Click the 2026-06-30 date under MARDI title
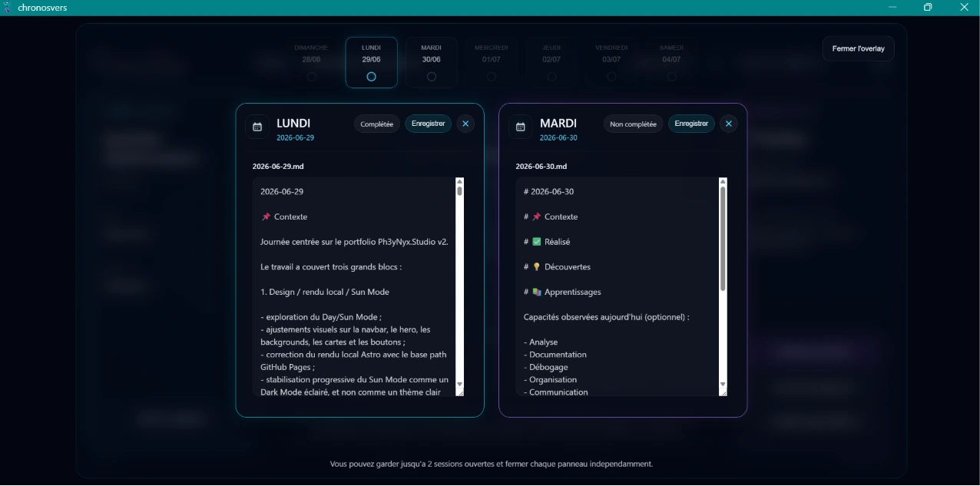Image resolution: width=980 pixels, height=486 pixels. (x=558, y=138)
